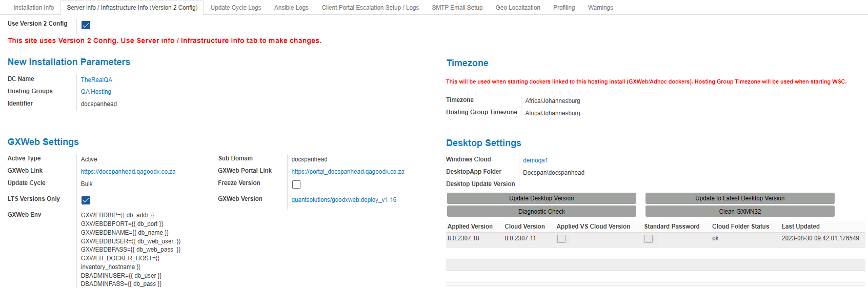The height and width of the screenshot is (288, 868).
Task: Toggle the Use Version 2 Config checkbox
Action: pyautogui.click(x=86, y=25)
